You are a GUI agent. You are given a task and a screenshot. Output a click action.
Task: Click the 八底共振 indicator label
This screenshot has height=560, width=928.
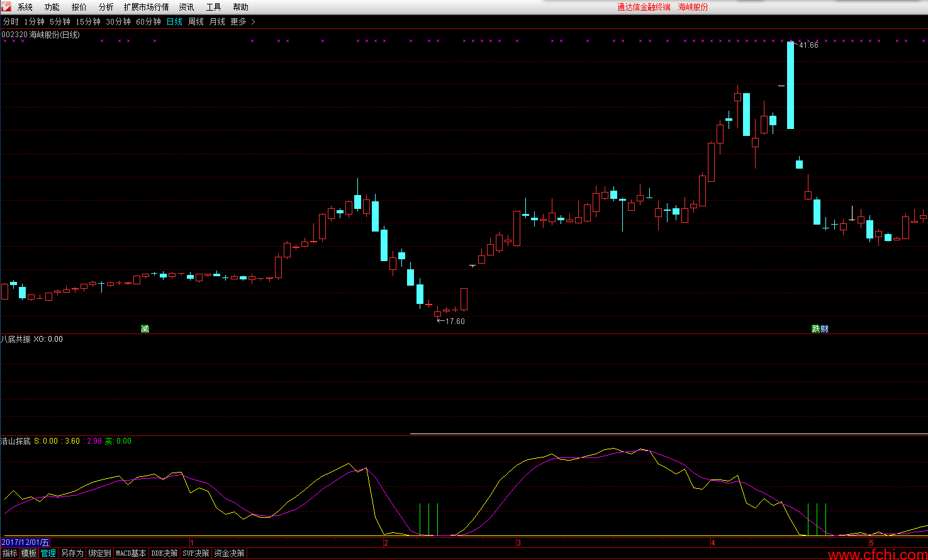point(16,339)
